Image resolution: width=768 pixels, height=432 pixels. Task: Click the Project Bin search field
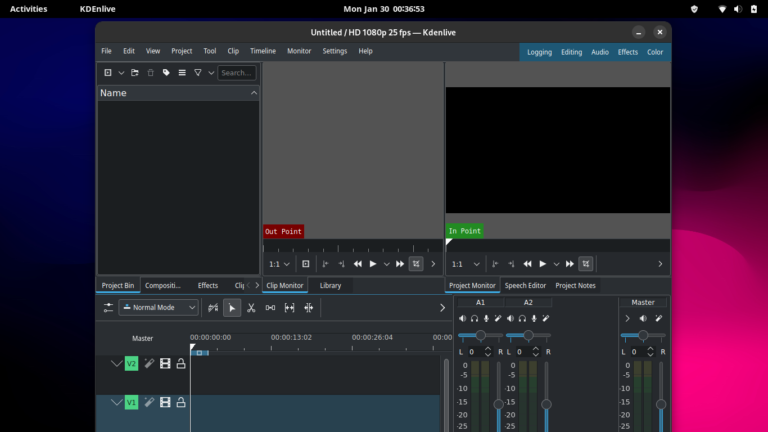237,73
